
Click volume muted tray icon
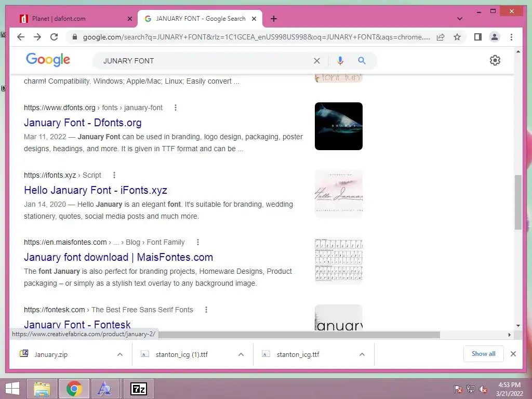[x=483, y=389]
